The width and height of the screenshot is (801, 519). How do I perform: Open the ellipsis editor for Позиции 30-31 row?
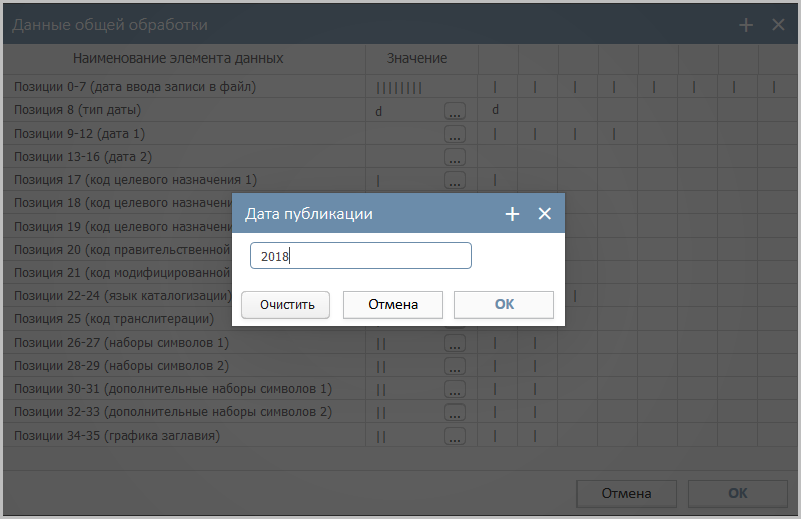[455, 389]
